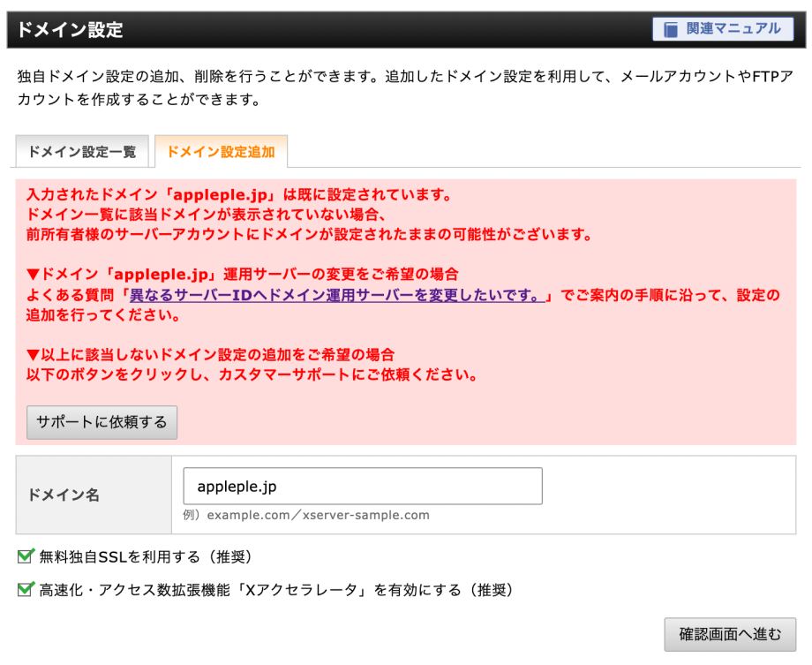This screenshot has width=812, height=665.
Task: Click the 無料独自SSLを利用する（推奨） label text
Action: (146, 557)
